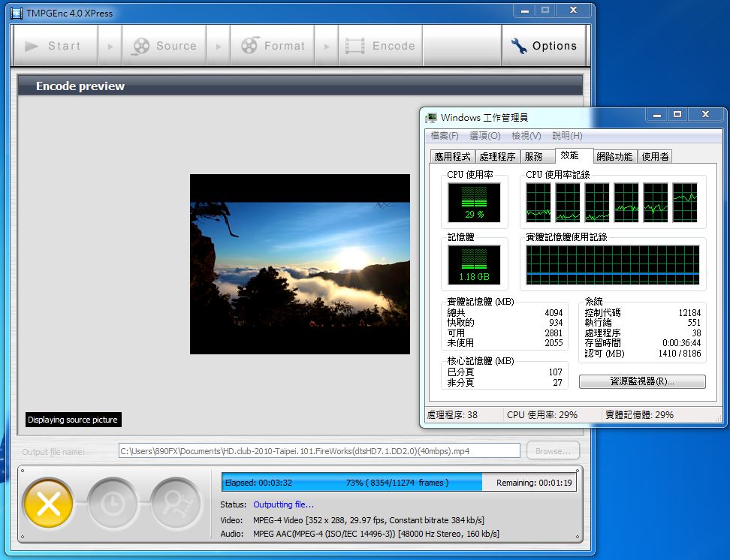Switch to the Encode stage button

(380, 46)
